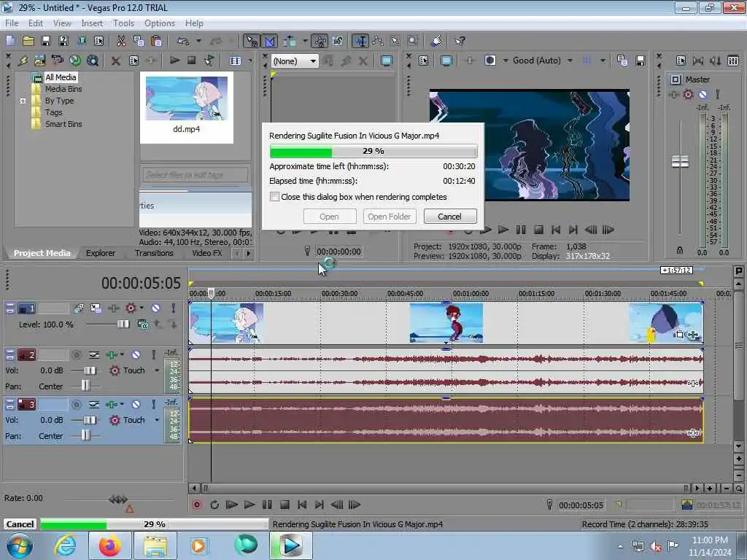Open the Options menu

pyautogui.click(x=160, y=23)
